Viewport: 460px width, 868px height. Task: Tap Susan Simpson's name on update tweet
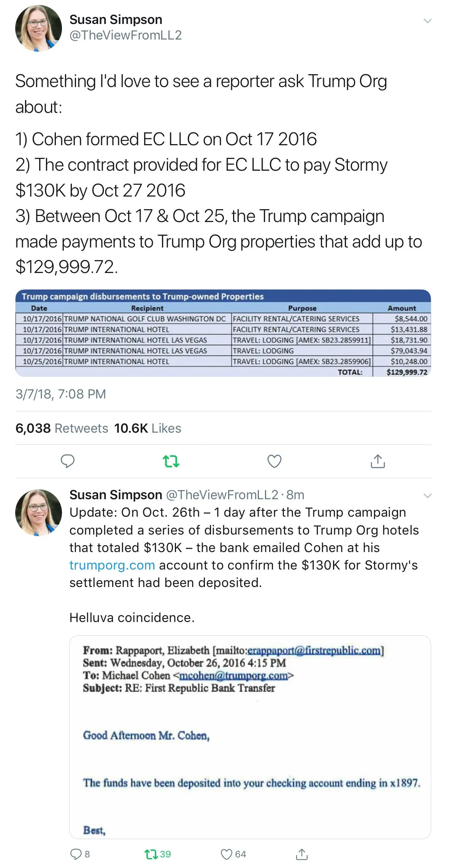tap(116, 495)
